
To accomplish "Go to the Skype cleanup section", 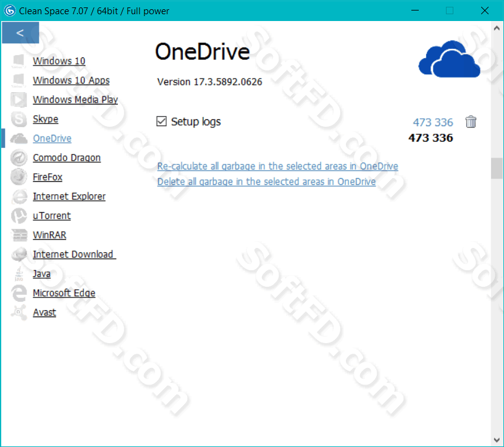I will click(x=45, y=119).
